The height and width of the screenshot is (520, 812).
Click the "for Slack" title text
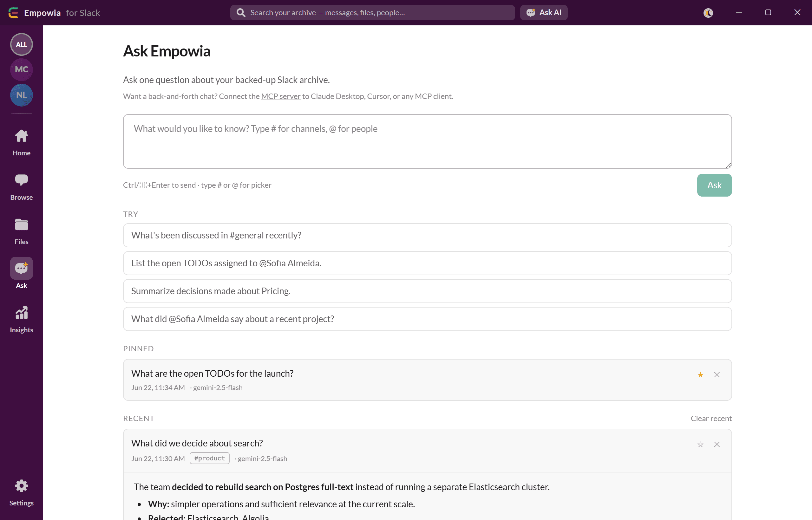tap(83, 13)
